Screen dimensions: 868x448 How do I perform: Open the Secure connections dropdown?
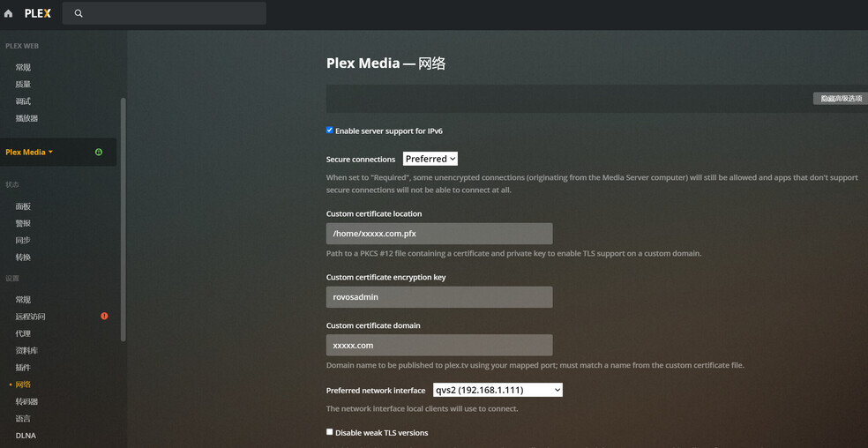point(430,159)
